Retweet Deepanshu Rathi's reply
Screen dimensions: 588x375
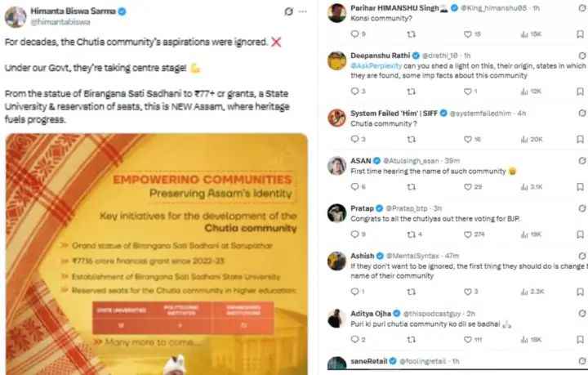click(x=412, y=92)
